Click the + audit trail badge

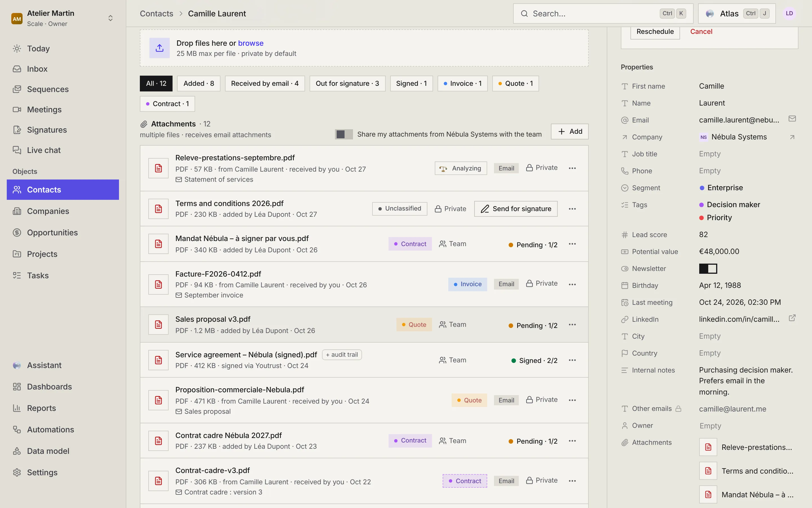342,355
